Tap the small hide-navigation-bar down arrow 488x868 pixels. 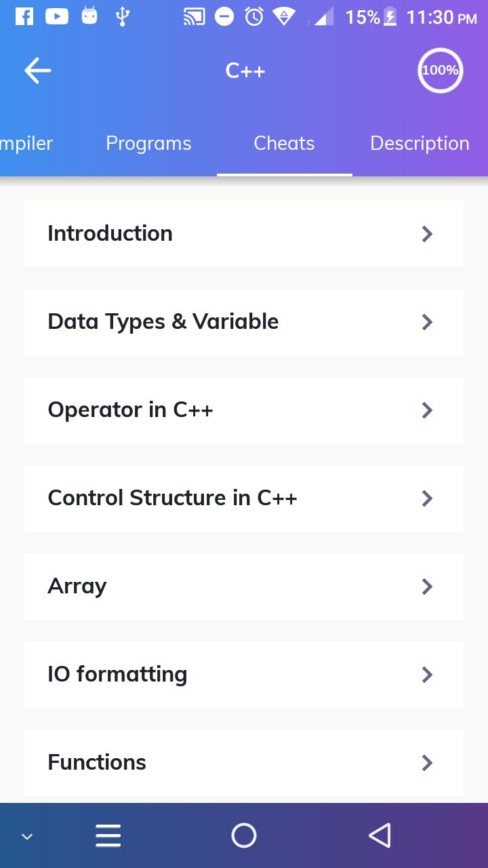click(x=27, y=837)
